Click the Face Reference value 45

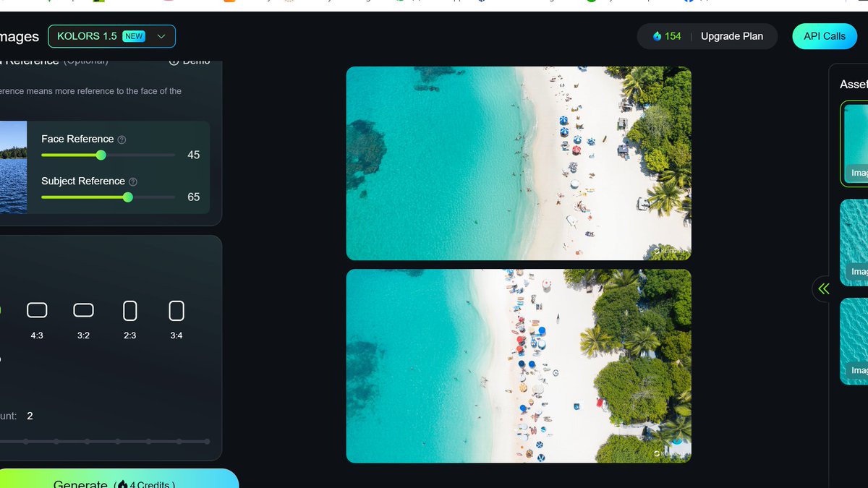193,155
